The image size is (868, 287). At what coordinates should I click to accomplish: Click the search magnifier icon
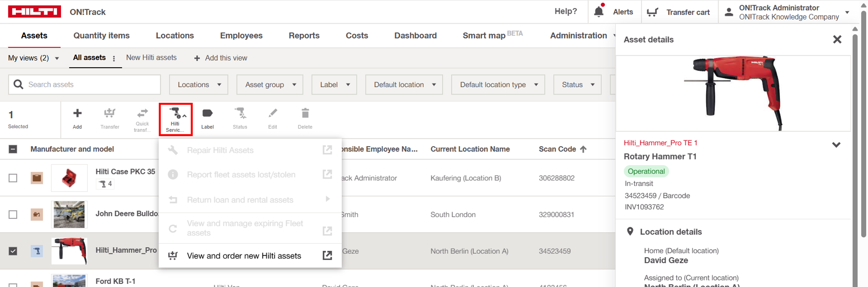pos(18,85)
